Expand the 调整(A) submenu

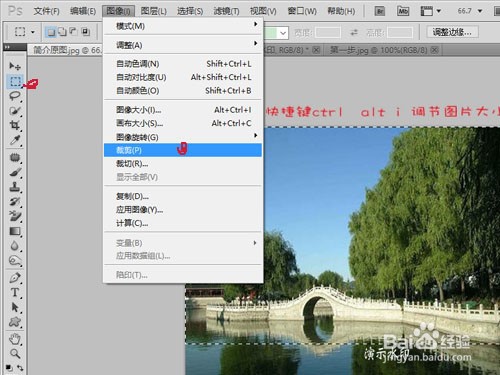[x=183, y=45]
